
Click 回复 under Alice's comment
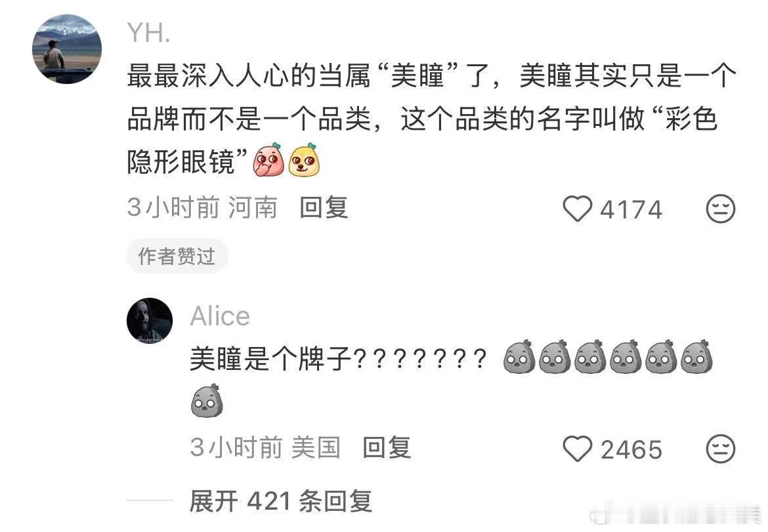pos(387,447)
